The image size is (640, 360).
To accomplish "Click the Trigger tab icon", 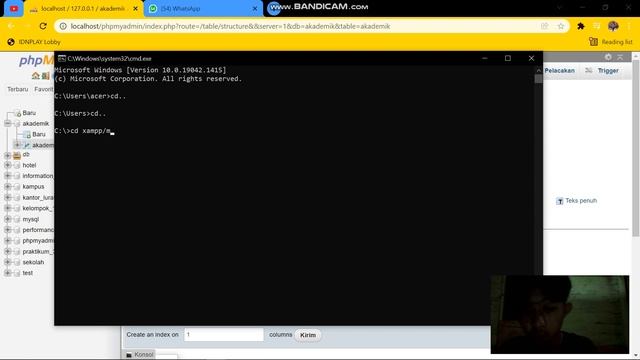I will (589, 71).
